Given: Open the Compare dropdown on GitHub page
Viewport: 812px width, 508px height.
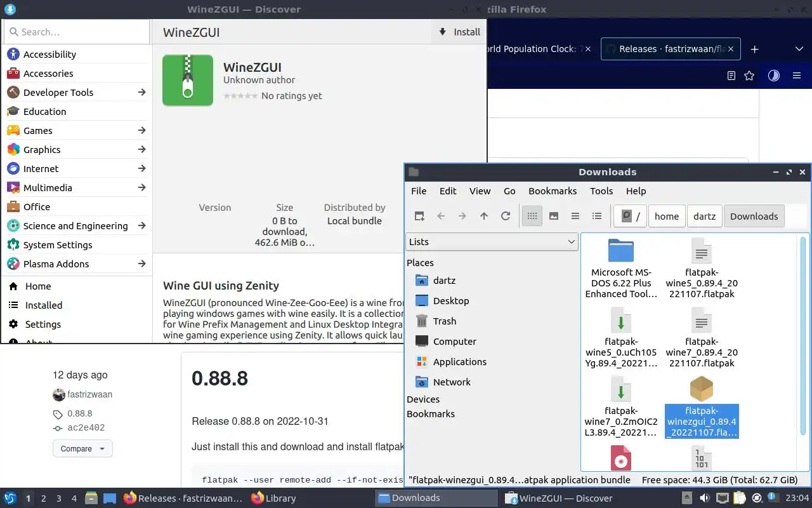Looking at the screenshot, I should pyautogui.click(x=82, y=448).
